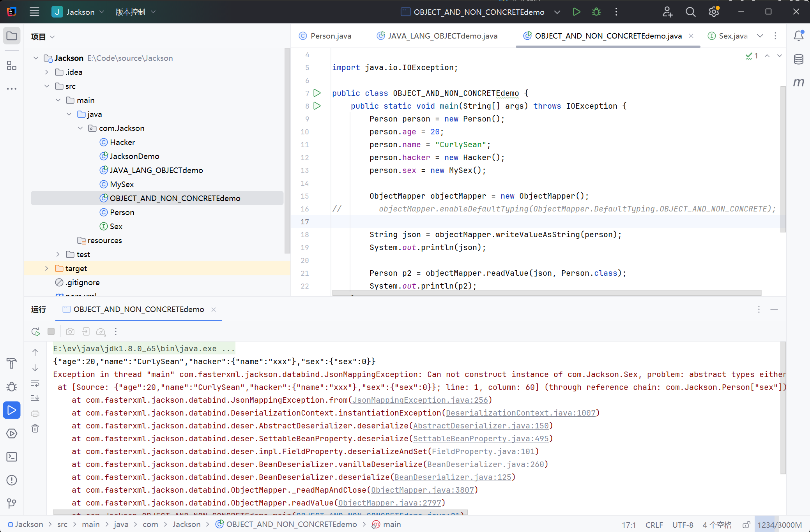Open the 项目 view options dropdown
The width and height of the screenshot is (810, 532).
[x=43, y=37]
